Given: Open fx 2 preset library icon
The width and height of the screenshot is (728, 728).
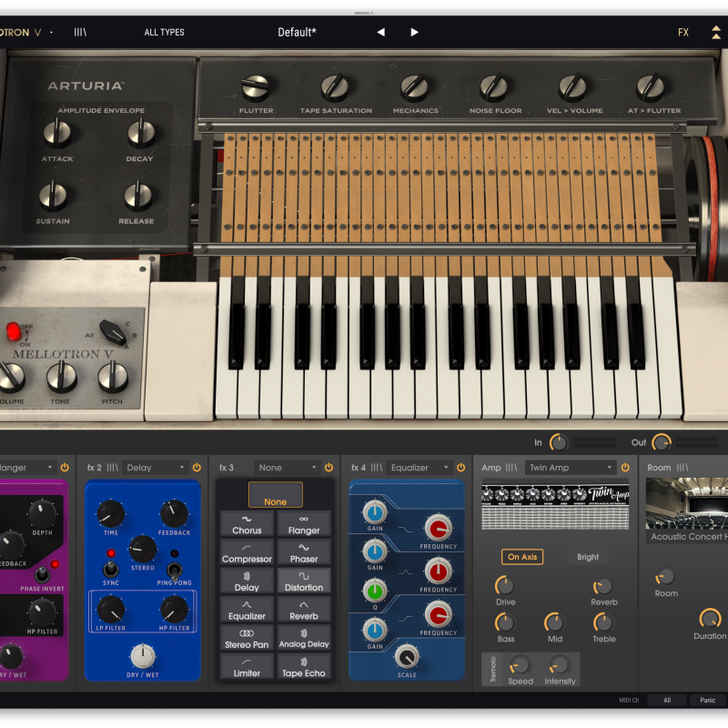Looking at the screenshot, I should coord(112,468).
